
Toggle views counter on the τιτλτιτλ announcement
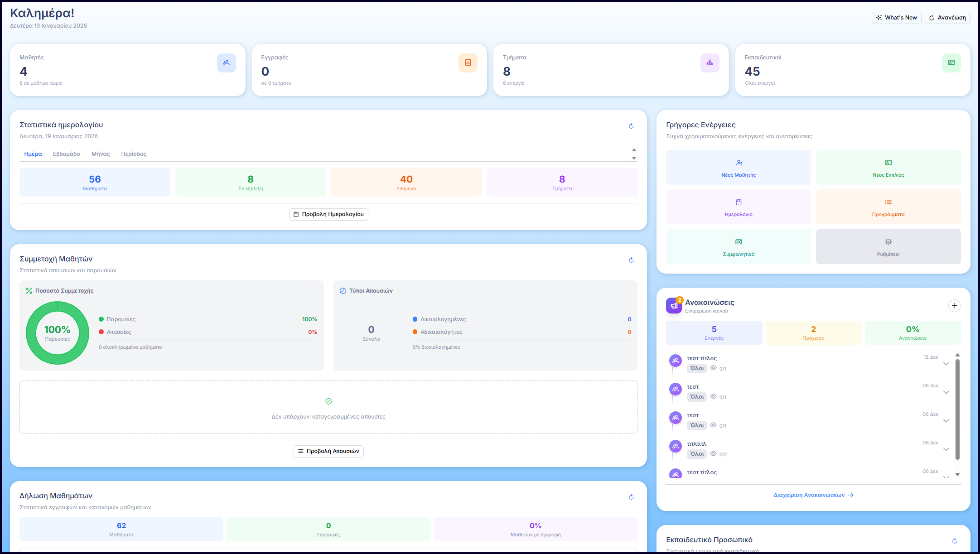point(713,453)
